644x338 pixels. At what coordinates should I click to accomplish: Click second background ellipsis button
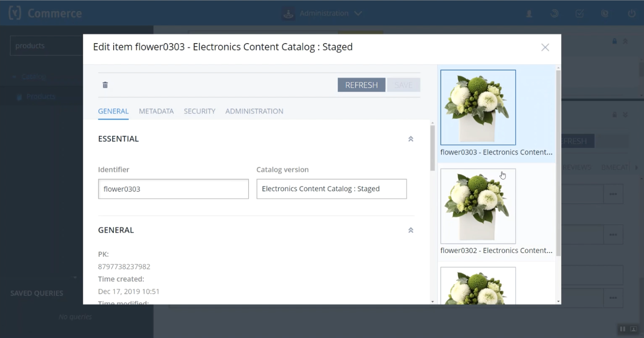(x=613, y=234)
